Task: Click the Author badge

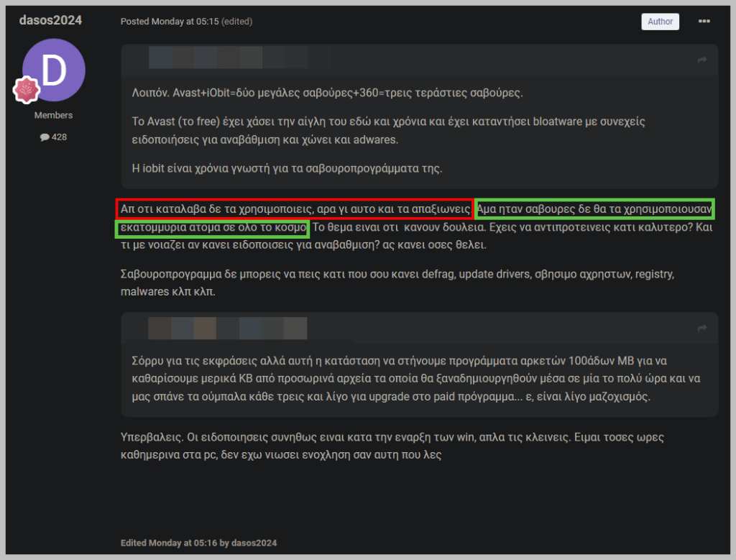Action: [x=660, y=22]
